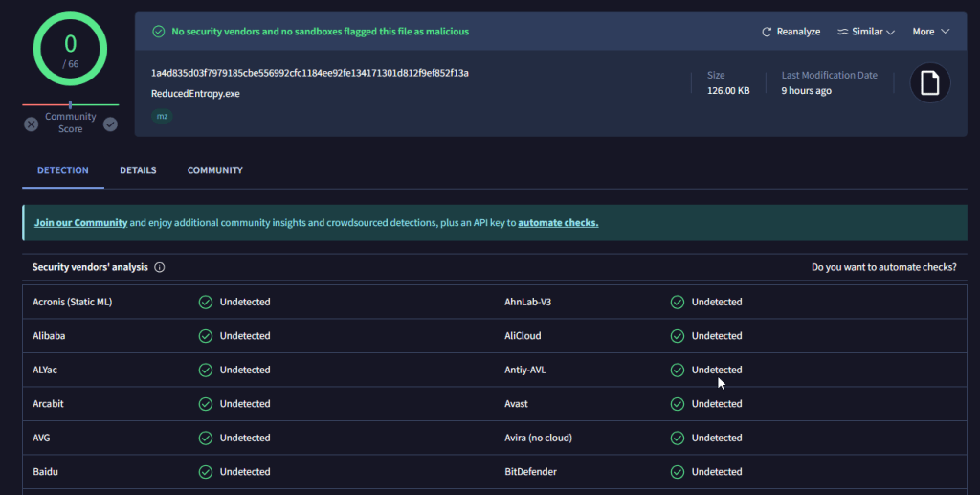Viewport: 980px width, 495px height.
Task: Click the mz file tag
Action: pyautogui.click(x=162, y=116)
